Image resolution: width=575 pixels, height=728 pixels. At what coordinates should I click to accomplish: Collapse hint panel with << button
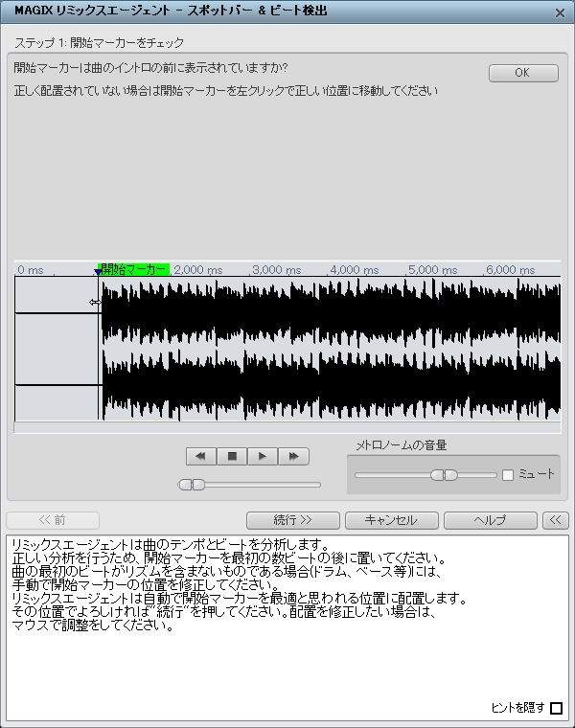tap(556, 520)
